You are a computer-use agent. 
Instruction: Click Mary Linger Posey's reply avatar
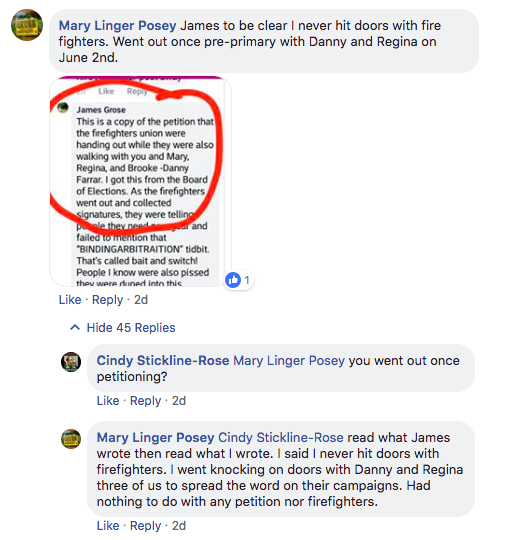[x=71, y=439]
